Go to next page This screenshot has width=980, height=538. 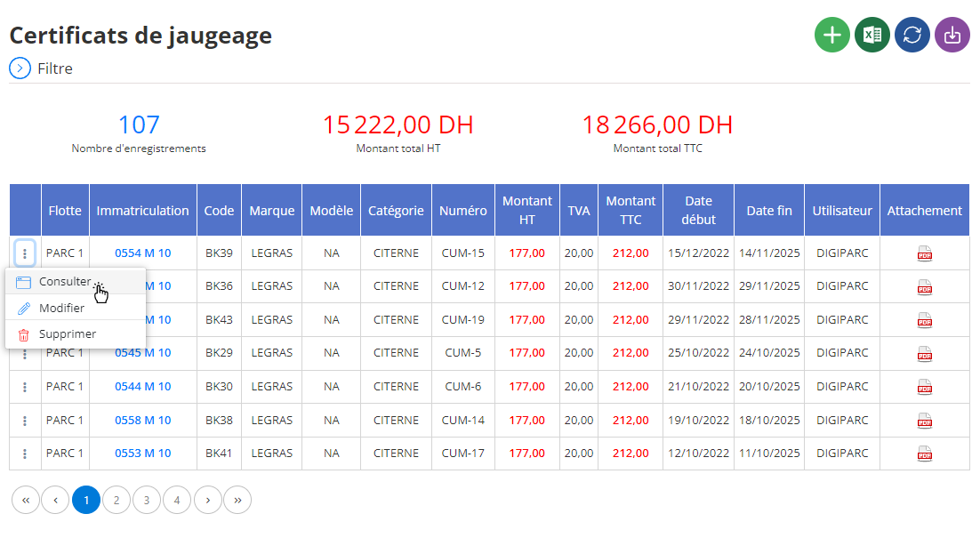pyautogui.click(x=207, y=500)
